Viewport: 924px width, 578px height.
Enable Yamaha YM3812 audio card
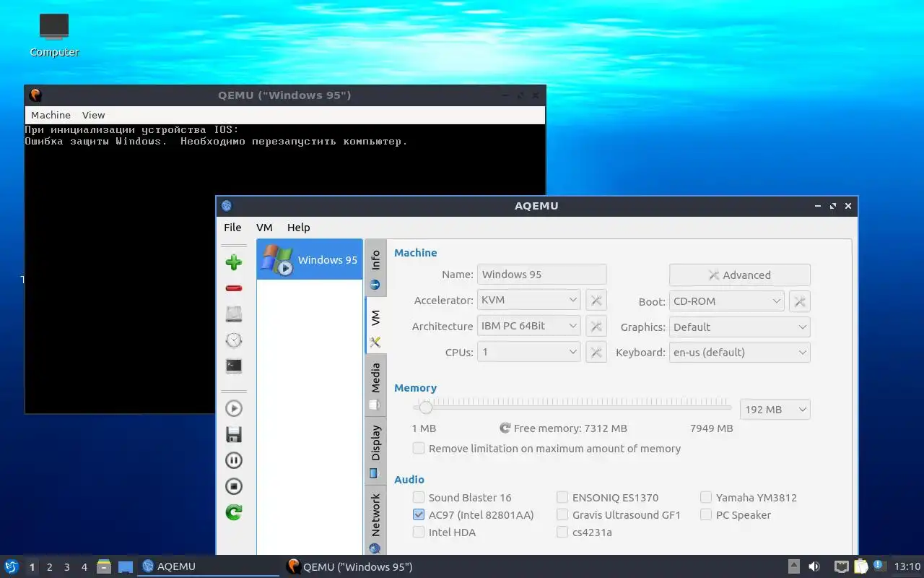749,497
